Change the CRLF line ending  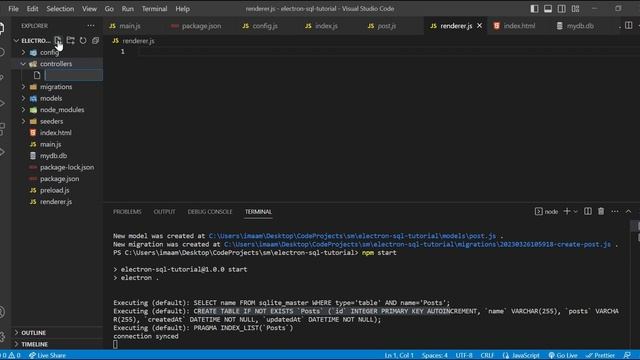pos(487,356)
